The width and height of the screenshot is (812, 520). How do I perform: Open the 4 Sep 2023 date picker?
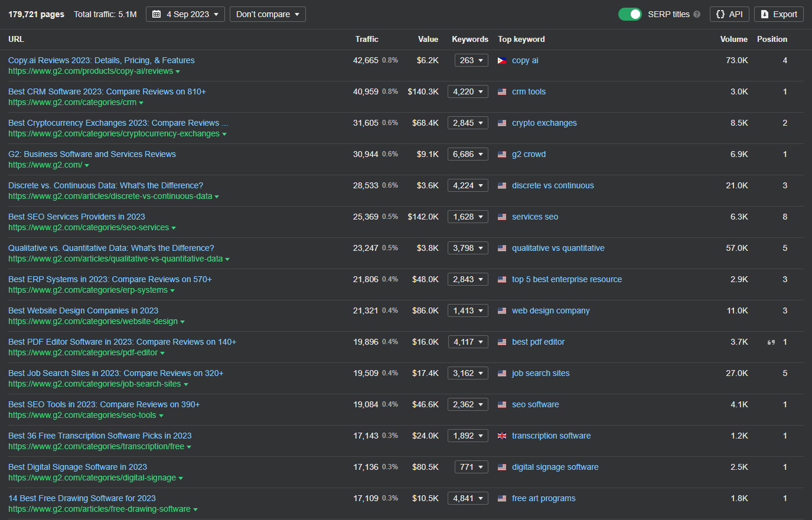click(185, 14)
